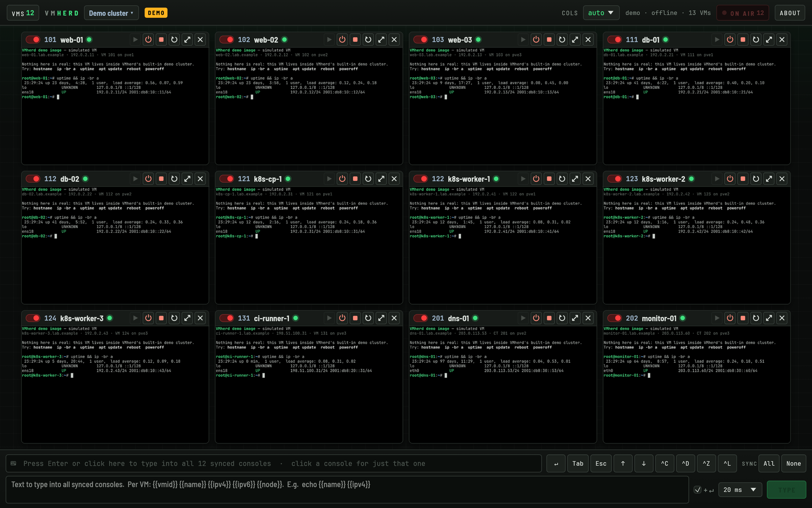This screenshot has width=812, height=508.
Task: Send Esc key to synced consoles
Action: pyautogui.click(x=601, y=463)
